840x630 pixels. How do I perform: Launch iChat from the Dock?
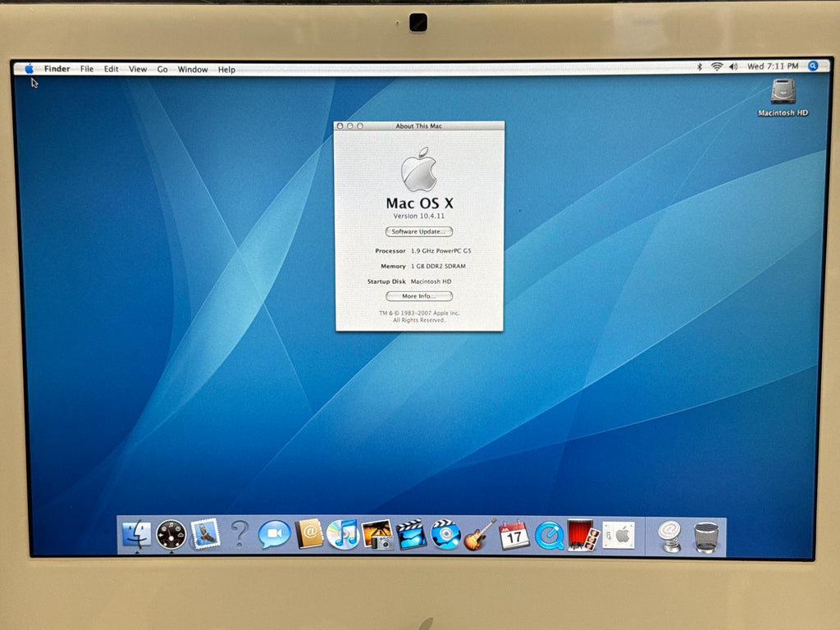[x=274, y=534]
